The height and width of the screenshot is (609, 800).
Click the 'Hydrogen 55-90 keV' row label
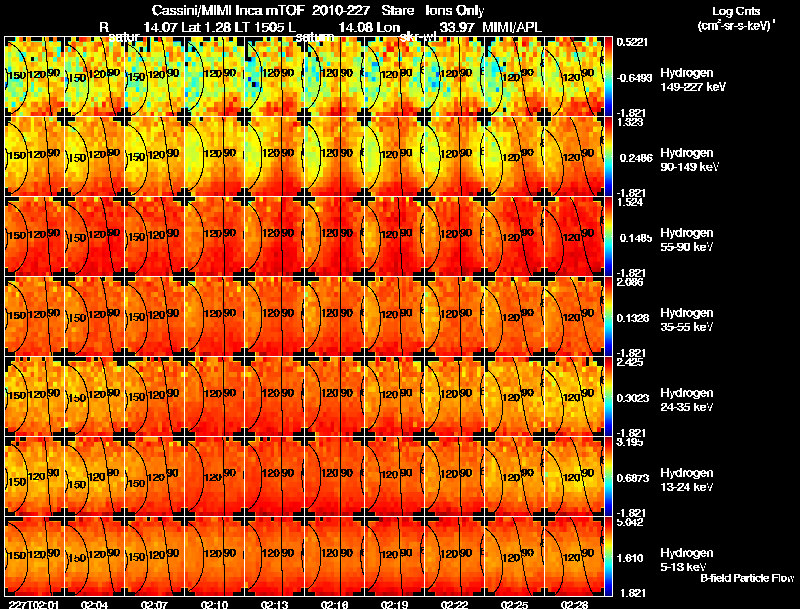coord(686,240)
